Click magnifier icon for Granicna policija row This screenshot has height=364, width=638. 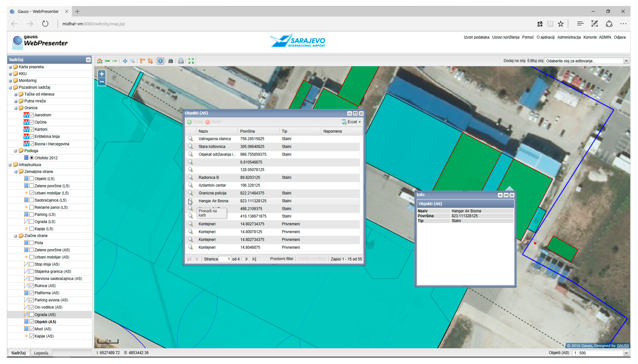pyautogui.click(x=190, y=193)
